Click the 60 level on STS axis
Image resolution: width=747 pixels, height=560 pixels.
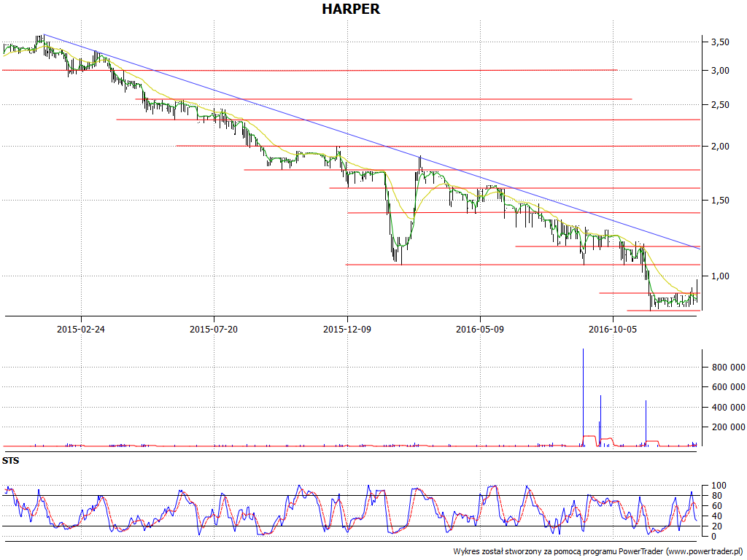(716, 506)
